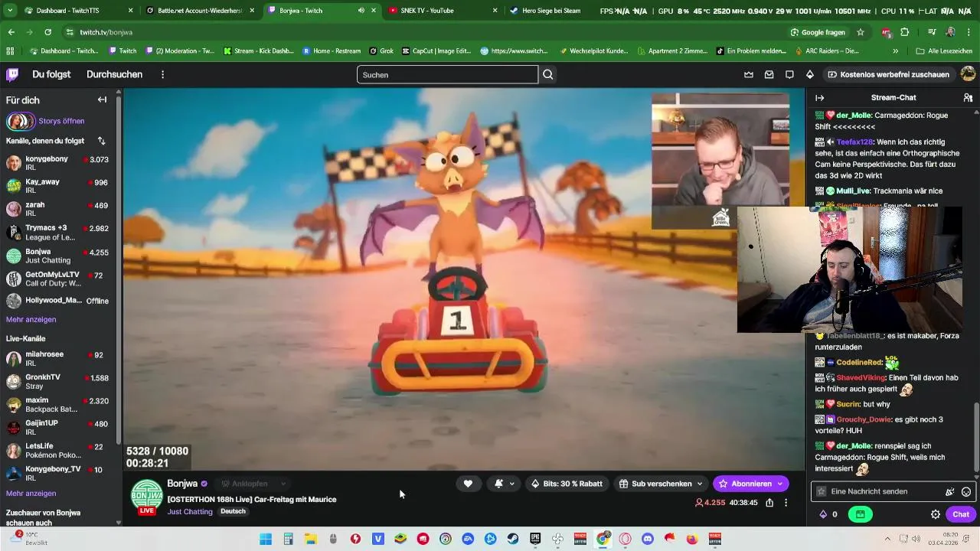Screen dimensions: 980x551
Task: Focus the Suchen search field
Action: pyautogui.click(x=447, y=74)
